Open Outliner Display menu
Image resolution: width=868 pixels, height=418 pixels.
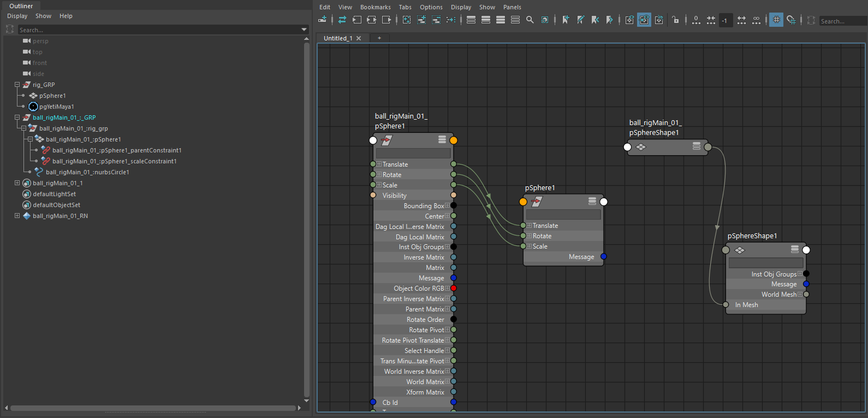(17, 16)
